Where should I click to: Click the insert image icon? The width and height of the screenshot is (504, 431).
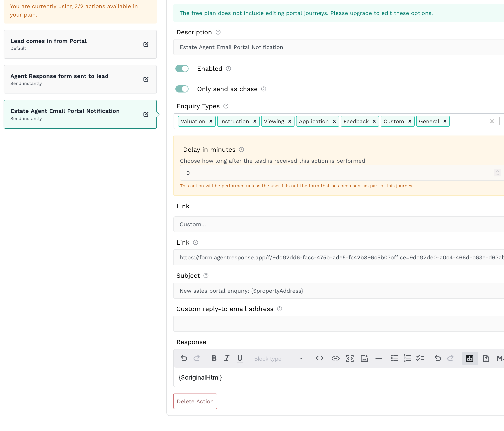(x=364, y=358)
